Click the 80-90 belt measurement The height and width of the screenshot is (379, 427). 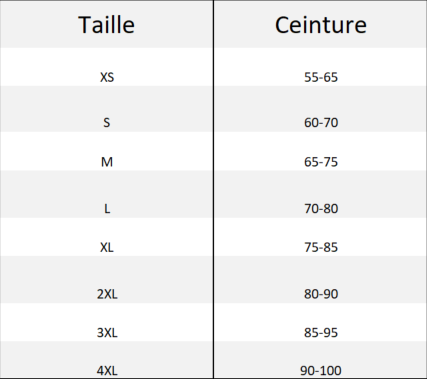pyautogui.click(x=321, y=294)
